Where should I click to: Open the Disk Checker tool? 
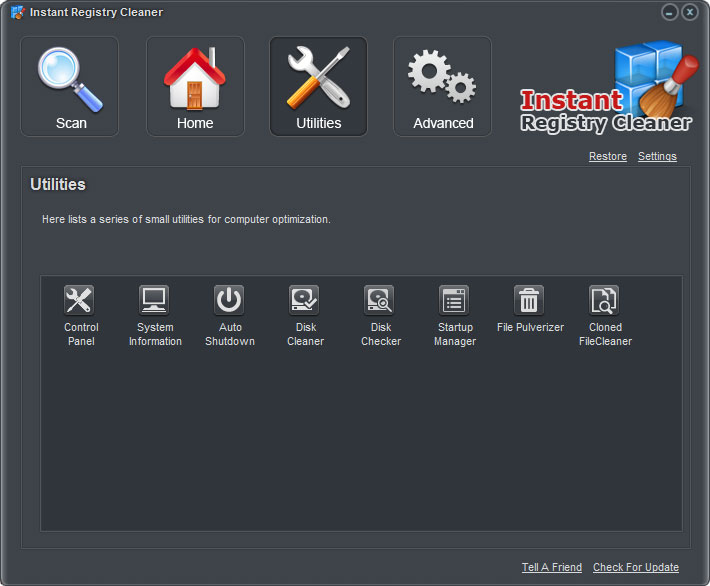click(379, 300)
